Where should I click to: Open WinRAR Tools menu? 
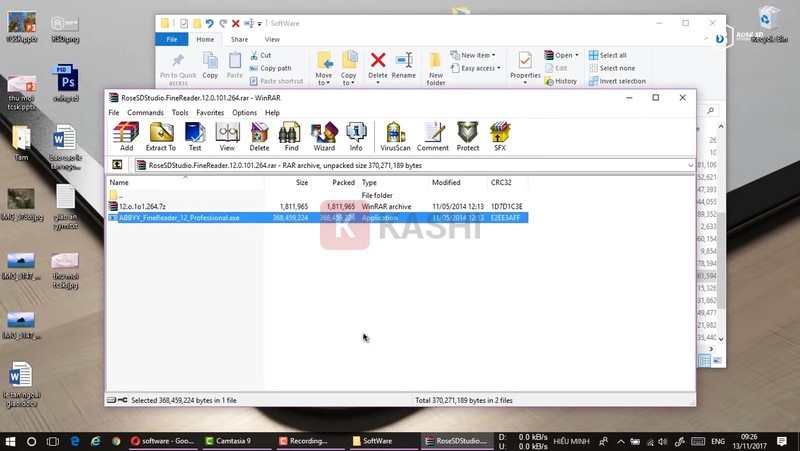coord(180,113)
